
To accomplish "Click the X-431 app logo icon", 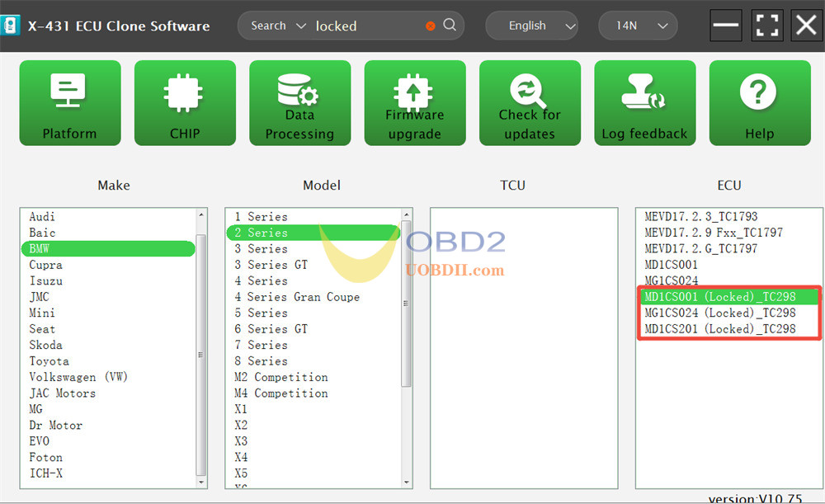I will [10, 26].
